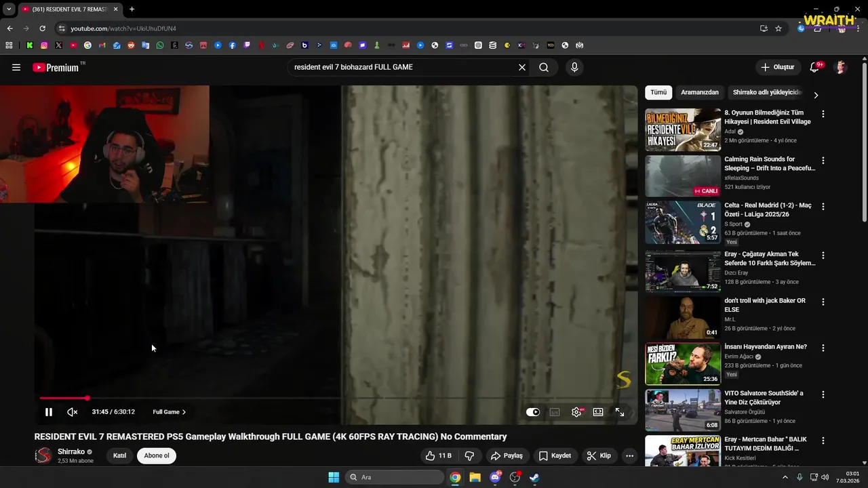The width and height of the screenshot is (868, 488).
Task: Open the video settings gear
Action: [576, 412]
